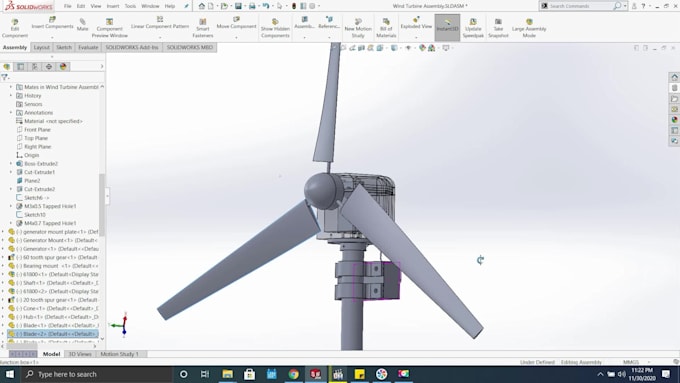Click in Search Commands field

[x=580, y=6]
